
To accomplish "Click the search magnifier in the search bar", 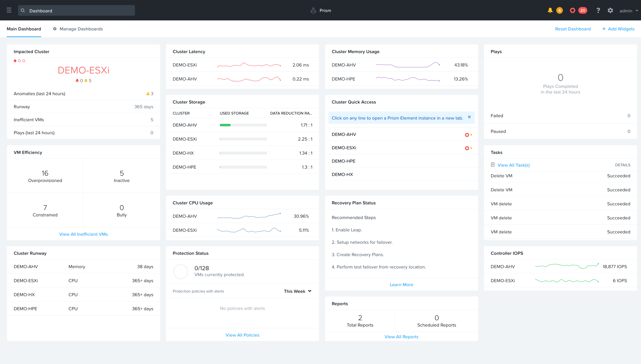I will (x=23, y=10).
